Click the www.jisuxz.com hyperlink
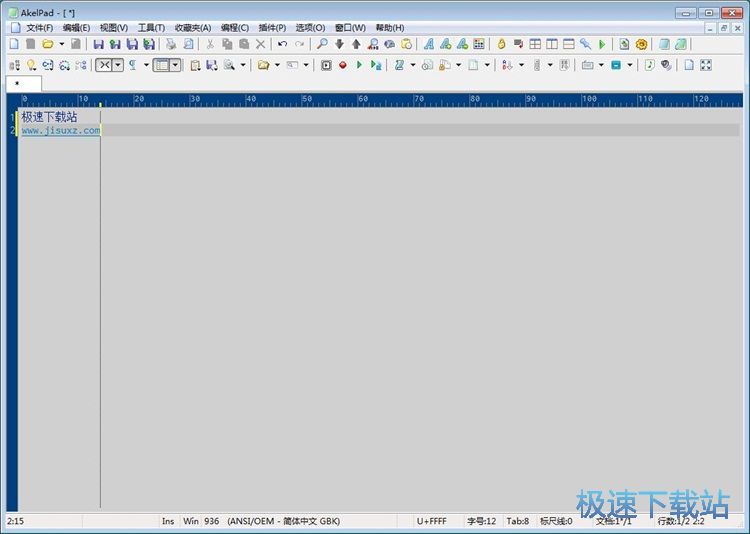Viewport: 750px width, 534px height. (x=61, y=130)
